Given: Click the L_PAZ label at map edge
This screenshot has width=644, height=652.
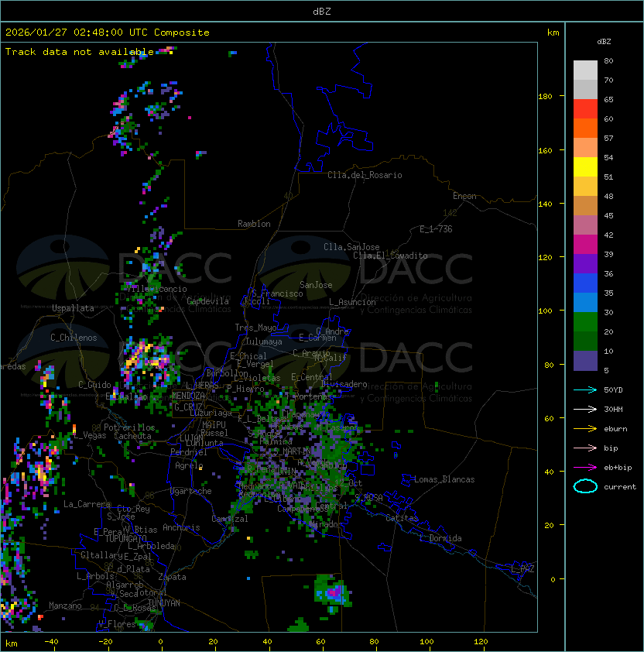Looking at the screenshot, I should tap(522, 569).
